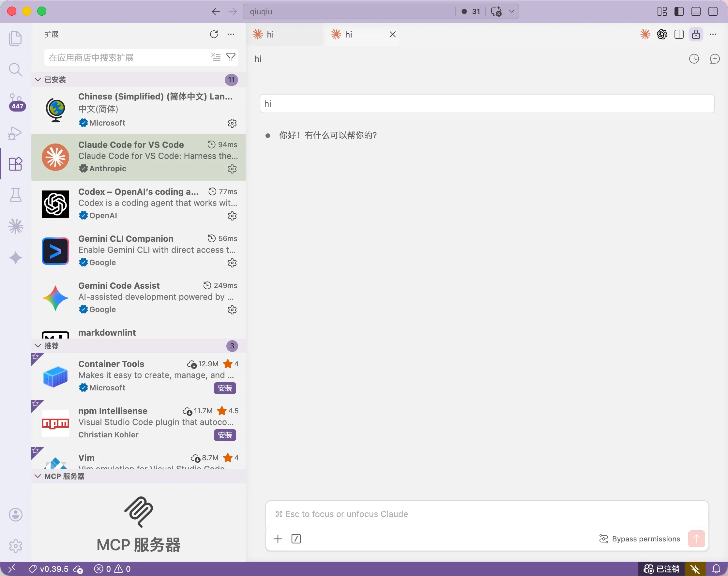This screenshot has height=576, width=728.
Task: Open editor more actions ellipsis
Action: [x=713, y=34]
